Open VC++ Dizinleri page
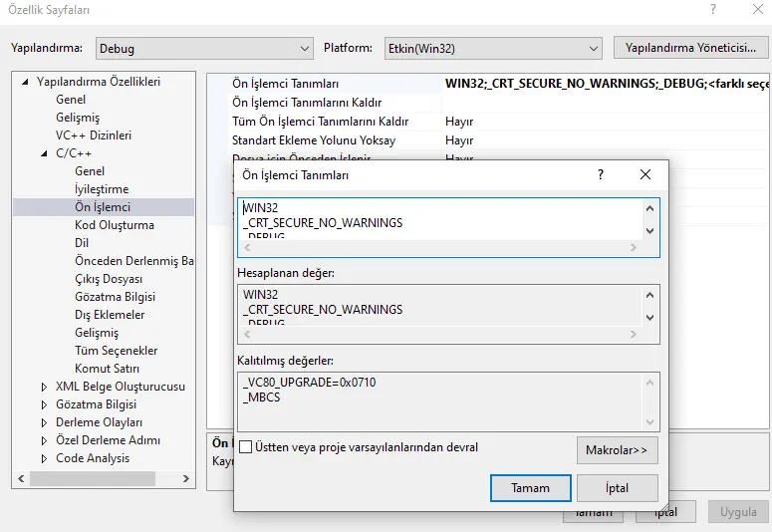Viewport: 772px width, 532px height. pyautogui.click(x=94, y=135)
